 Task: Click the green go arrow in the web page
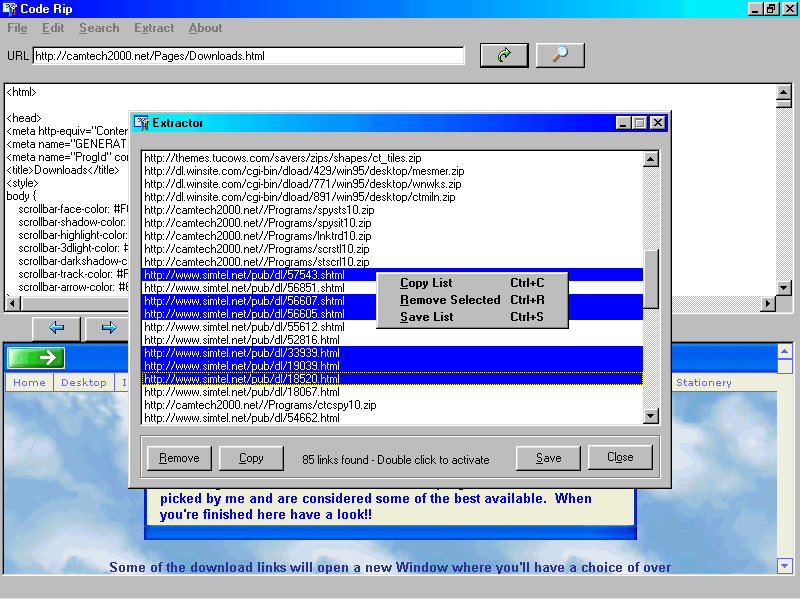tap(36, 358)
